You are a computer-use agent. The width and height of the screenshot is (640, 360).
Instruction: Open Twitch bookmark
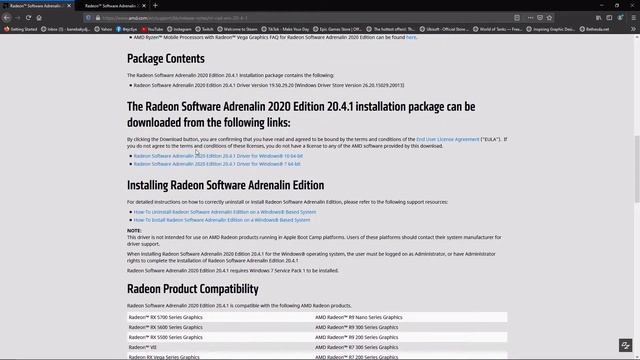coord(204,29)
